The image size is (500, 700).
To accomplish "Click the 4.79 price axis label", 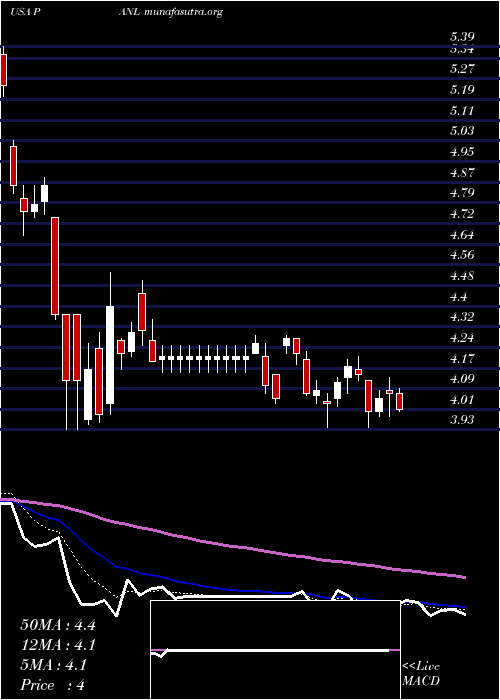I will pos(462,193).
